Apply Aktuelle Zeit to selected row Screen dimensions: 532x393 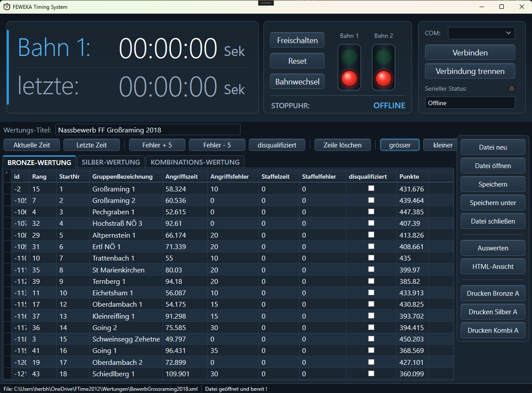(32, 145)
